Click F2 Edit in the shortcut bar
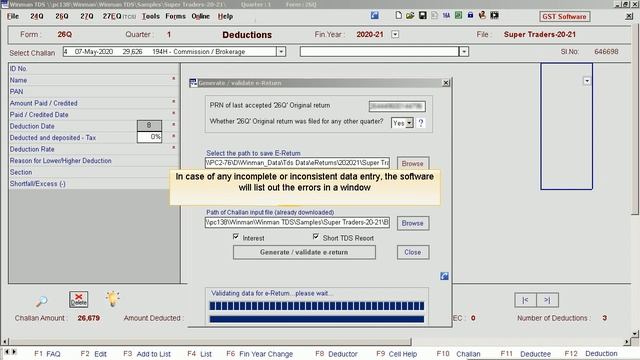The height and width of the screenshot is (360, 640). pos(93,354)
